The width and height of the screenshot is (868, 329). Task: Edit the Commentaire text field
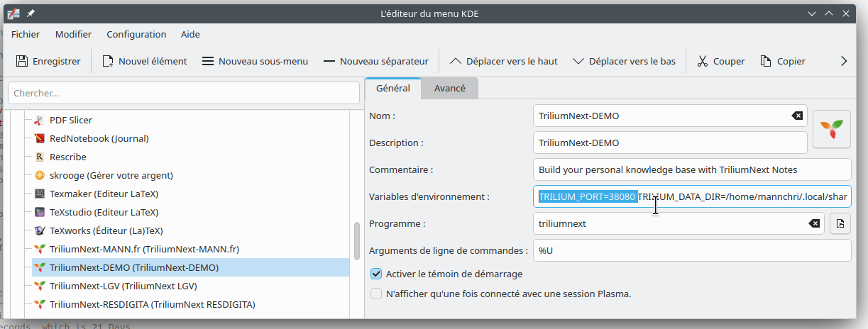click(x=692, y=169)
